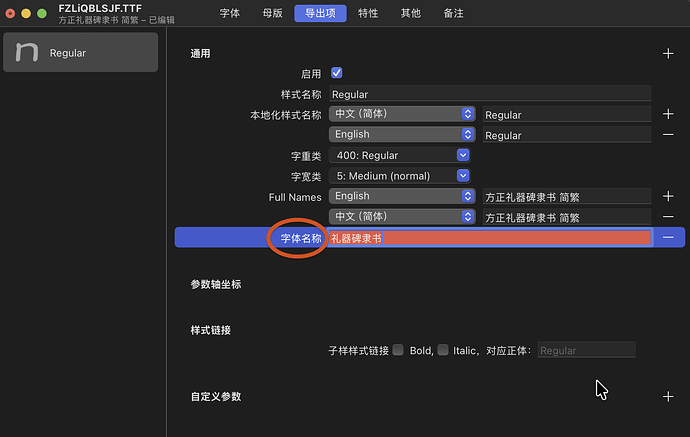Edit the 样式名称 field
Viewport: 690px width, 437px height.
[490, 94]
